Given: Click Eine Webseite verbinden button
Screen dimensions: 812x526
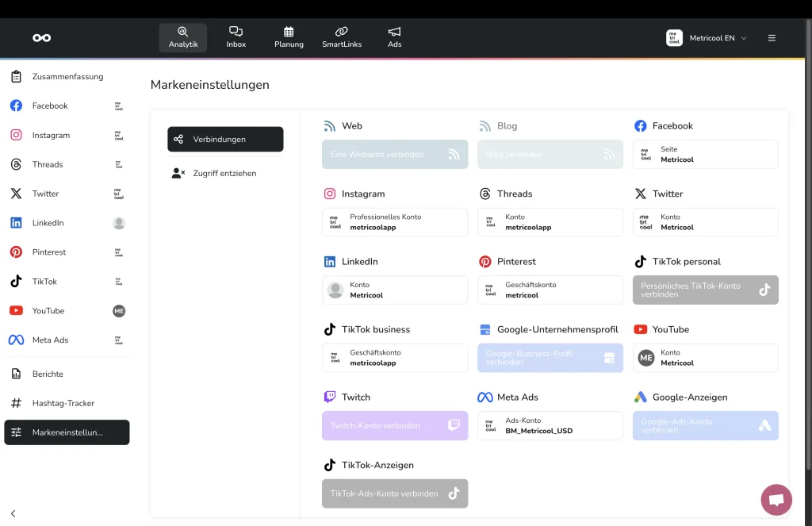Looking at the screenshot, I should [x=395, y=155].
